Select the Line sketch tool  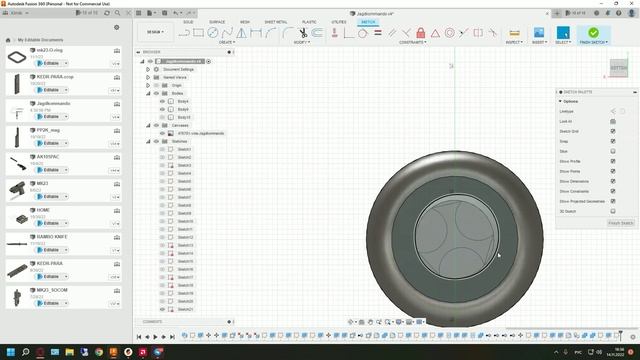coord(184,33)
